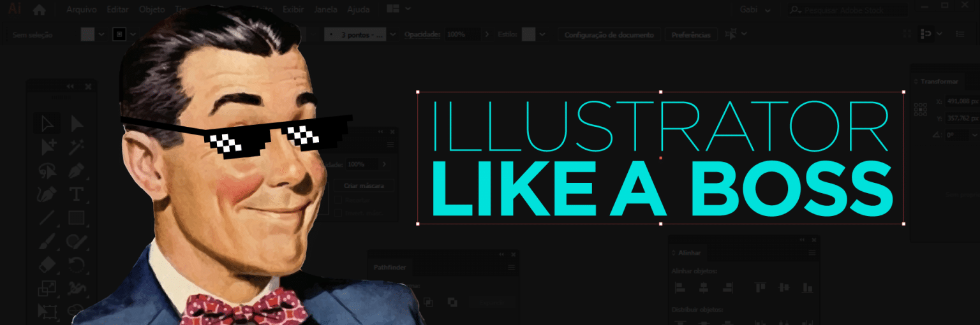This screenshot has height=325, width=980.
Task: Select the Blob Brush tool
Action: pyautogui.click(x=77, y=241)
